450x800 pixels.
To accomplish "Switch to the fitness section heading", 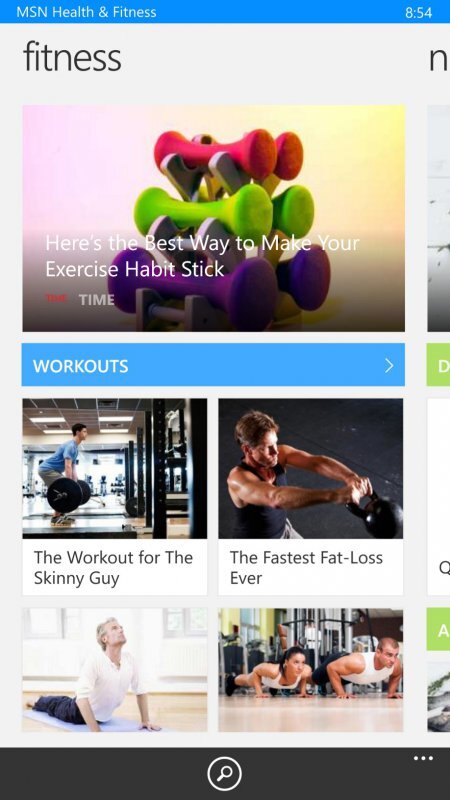I will coord(72,57).
